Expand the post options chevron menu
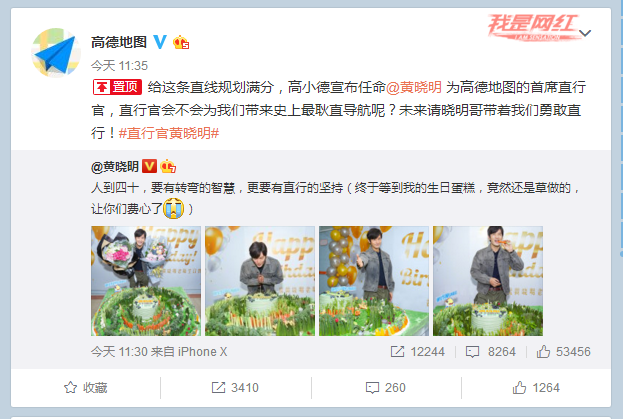The image size is (623, 419). pos(585,33)
